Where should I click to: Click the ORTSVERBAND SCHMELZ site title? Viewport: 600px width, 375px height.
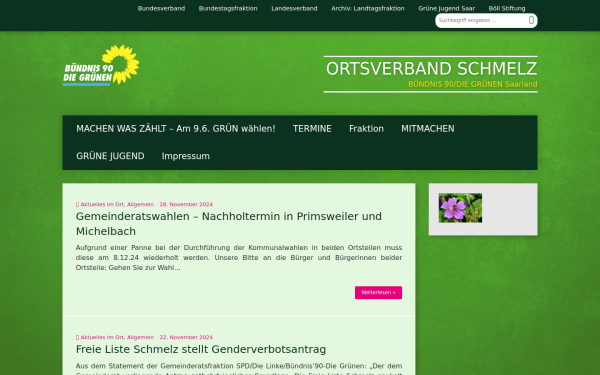(x=432, y=69)
